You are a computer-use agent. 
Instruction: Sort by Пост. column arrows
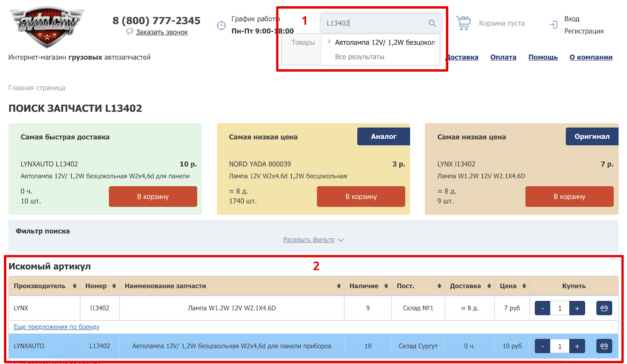coord(439,286)
